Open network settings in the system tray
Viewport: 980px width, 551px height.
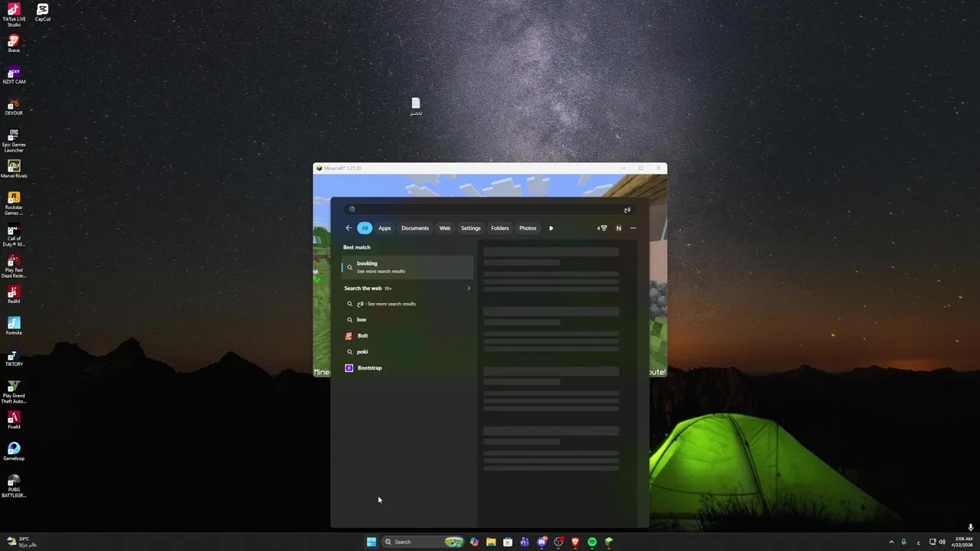tap(933, 542)
